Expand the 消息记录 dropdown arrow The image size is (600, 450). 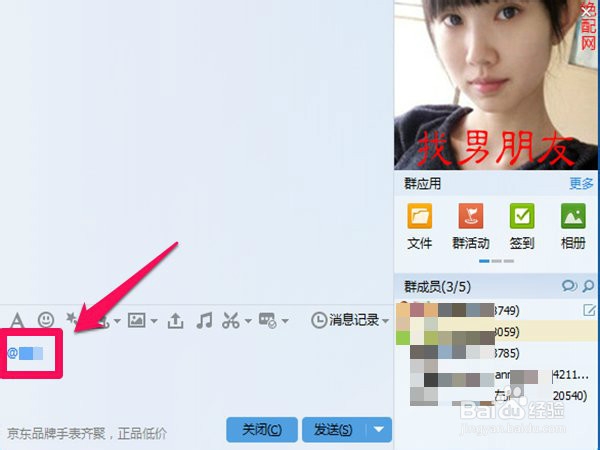click(385, 321)
